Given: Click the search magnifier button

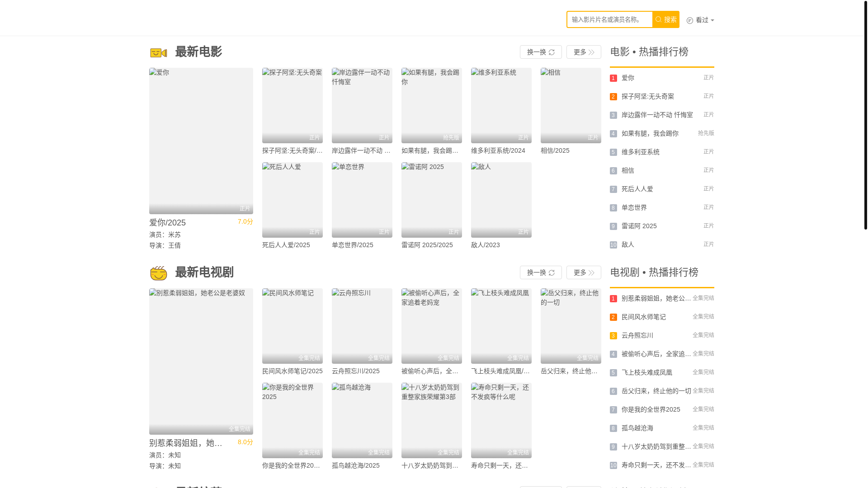Looking at the screenshot, I should [665, 19].
